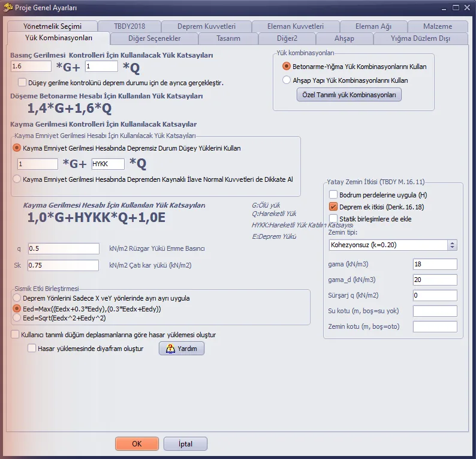Click the Rüzgar Yükü q field
The height and width of the screenshot is (459, 476).
pyautogui.click(x=64, y=248)
